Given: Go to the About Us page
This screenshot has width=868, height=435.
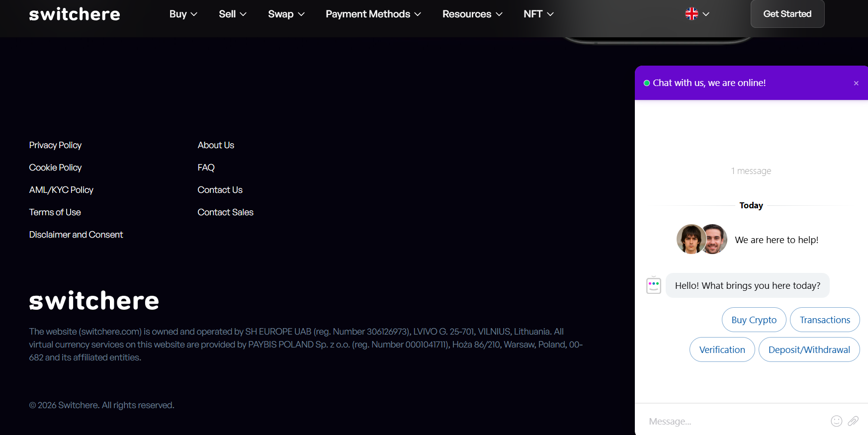Looking at the screenshot, I should [216, 145].
